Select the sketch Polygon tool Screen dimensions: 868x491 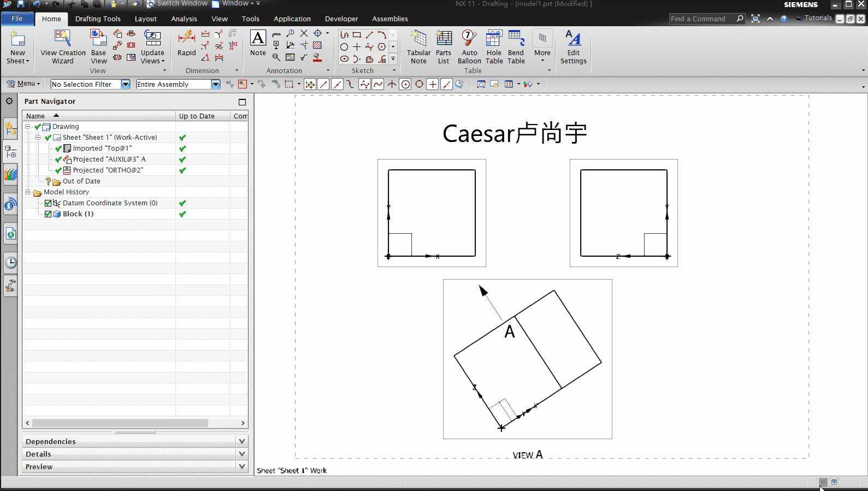pyautogui.click(x=382, y=47)
